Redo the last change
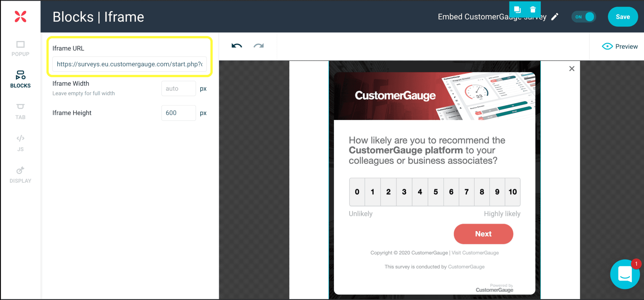The width and height of the screenshot is (644, 300). coord(258,46)
